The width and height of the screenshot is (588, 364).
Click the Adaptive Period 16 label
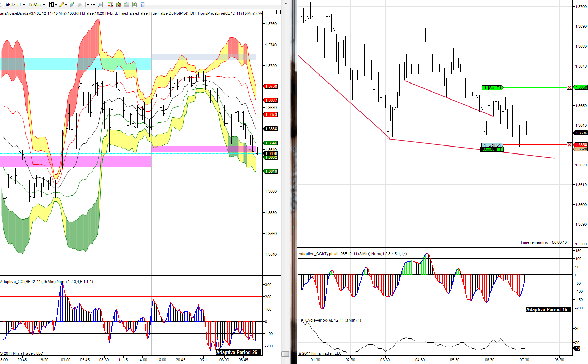(548, 309)
